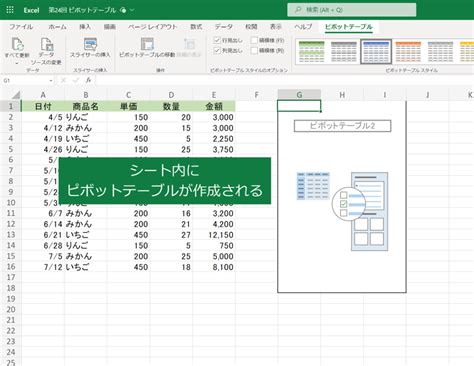The height and width of the screenshot is (366, 474).
Task: Click the file name 第24回 ピボットテーブル
Action: [x=82, y=10]
